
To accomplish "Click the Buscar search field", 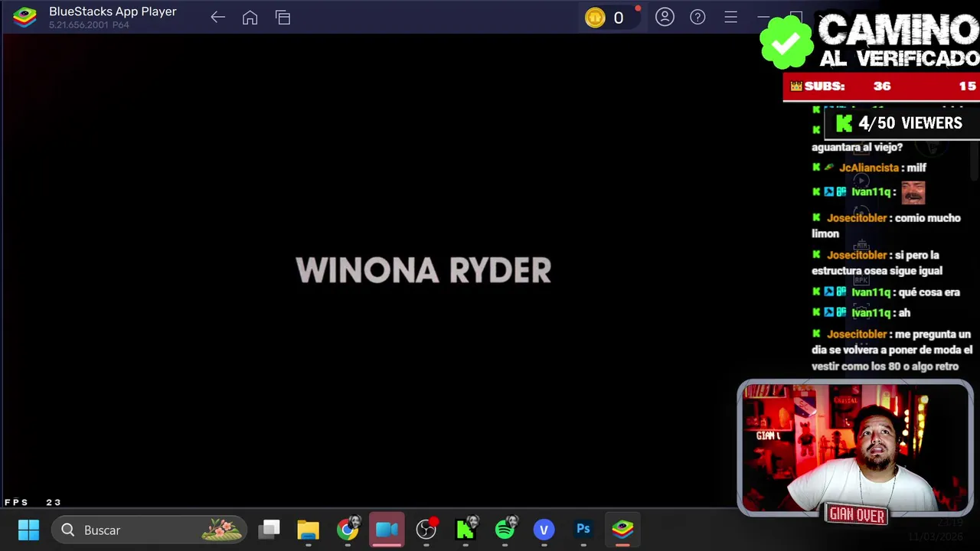I will coord(149,530).
